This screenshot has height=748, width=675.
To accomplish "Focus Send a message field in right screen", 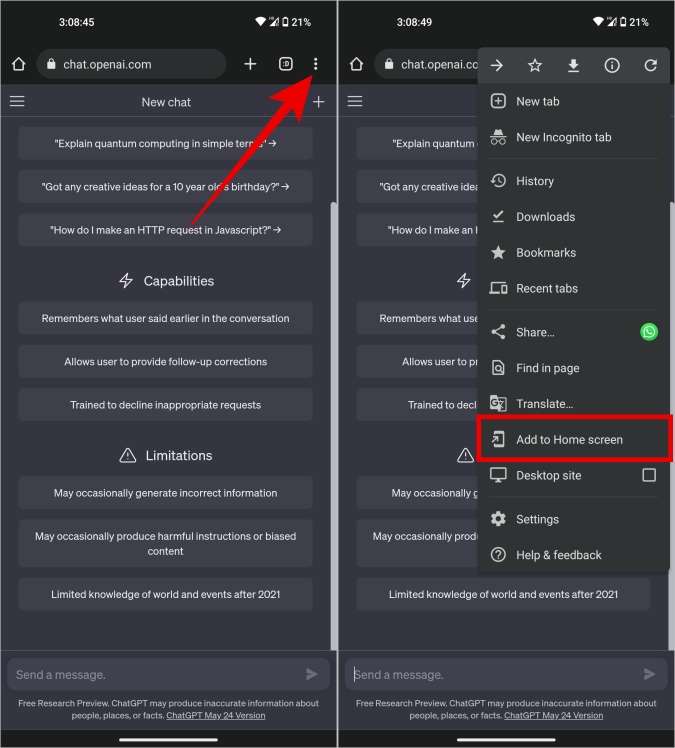I will tap(506, 674).
